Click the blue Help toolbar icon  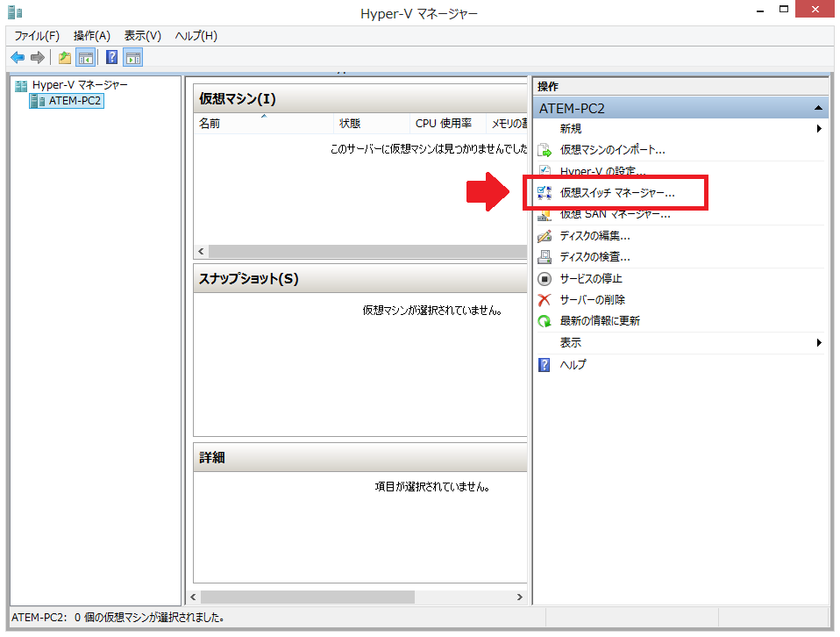coord(111,57)
